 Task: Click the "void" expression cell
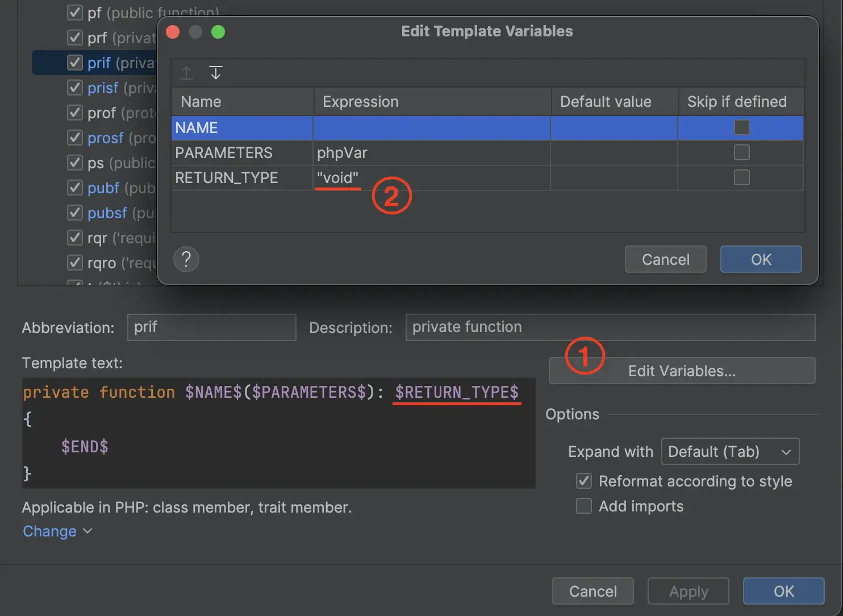[x=432, y=177]
